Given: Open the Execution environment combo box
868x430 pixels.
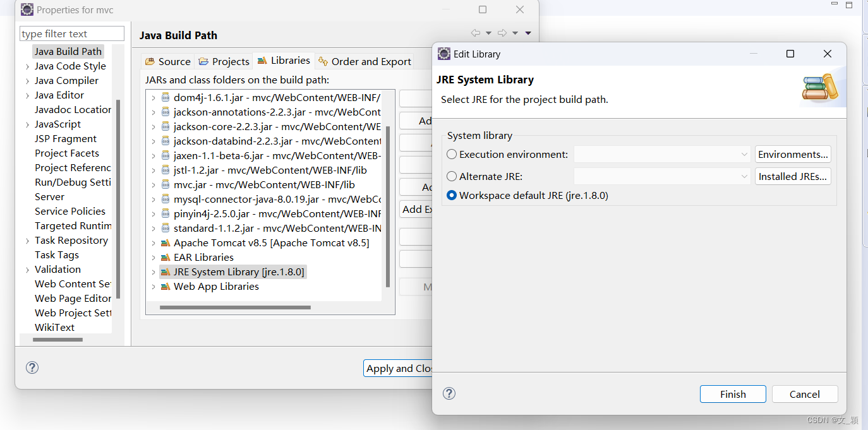Looking at the screenshot, I should click(662, 154).
